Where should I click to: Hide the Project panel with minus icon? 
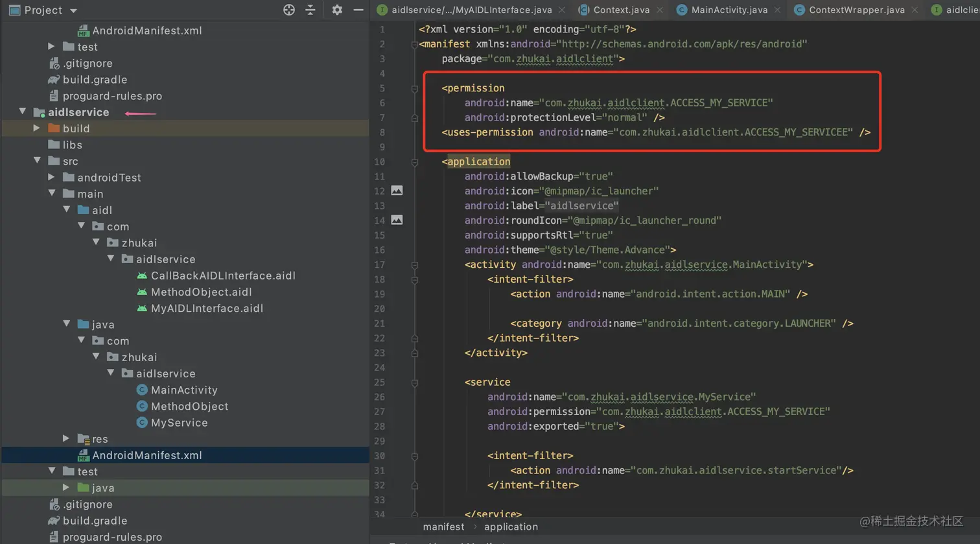pos(358,10)
